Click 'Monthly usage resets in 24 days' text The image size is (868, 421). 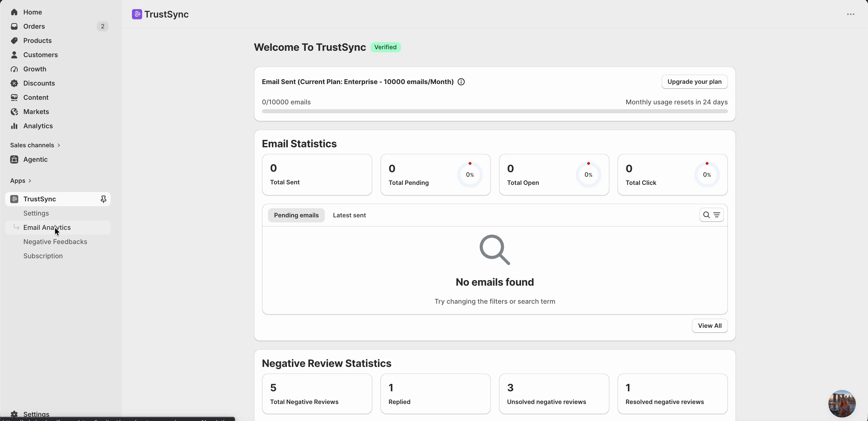(677, 102)
